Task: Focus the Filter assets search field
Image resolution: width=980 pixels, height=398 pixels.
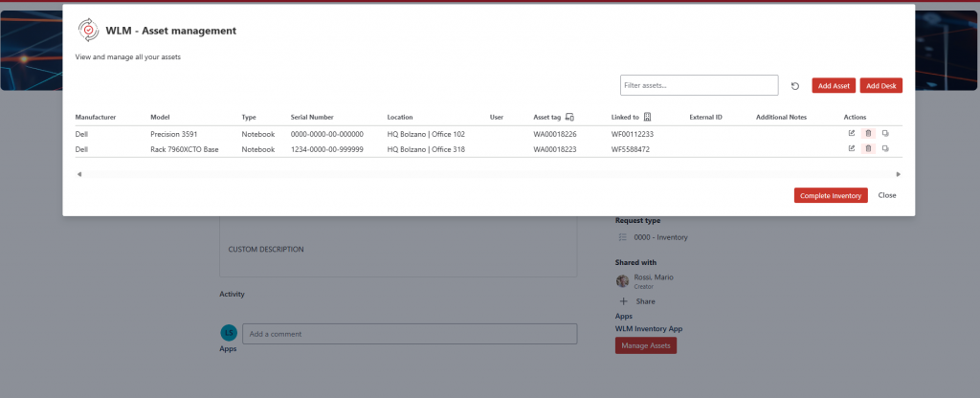Action: pyautogui.click(x=699, y=86)
